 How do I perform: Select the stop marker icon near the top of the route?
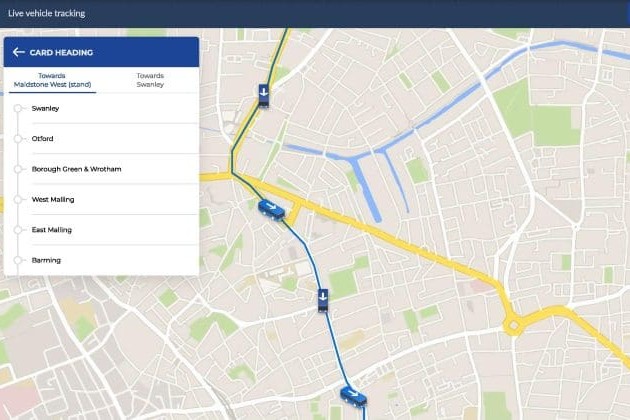264,95
